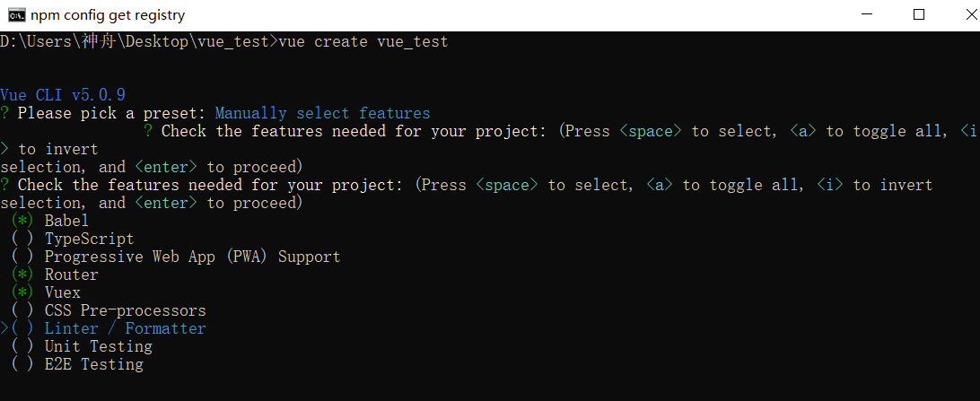Click the green question mark before 'Please pick a preset'
Image resolution: width=980 pixels, height=401 pixels.
[4, 113]
